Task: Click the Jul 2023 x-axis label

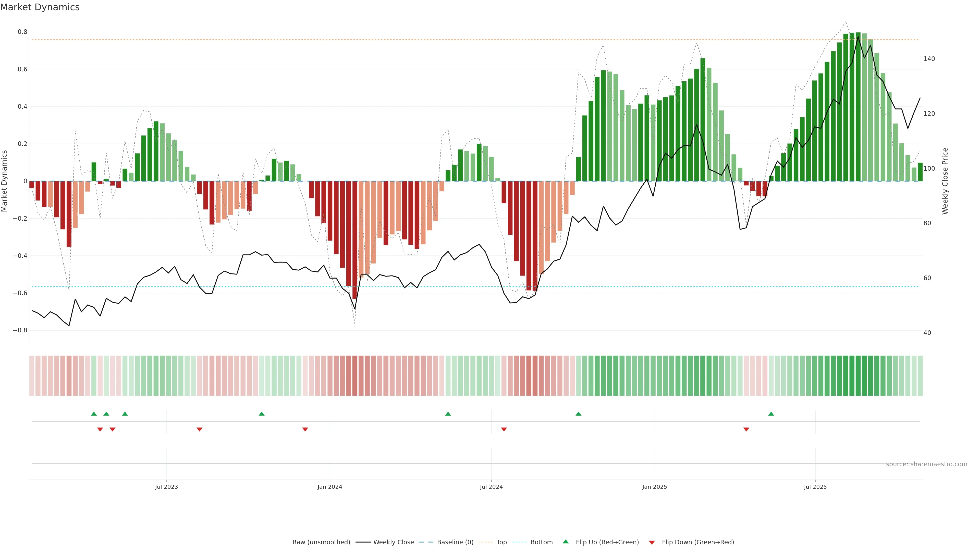Action: 166,487
